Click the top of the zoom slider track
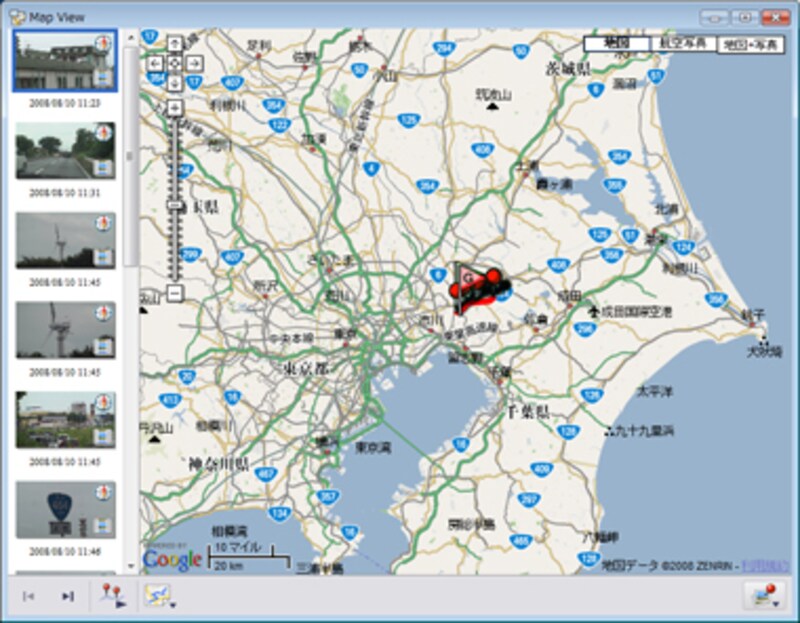800x623 pixels. [174, 120]
